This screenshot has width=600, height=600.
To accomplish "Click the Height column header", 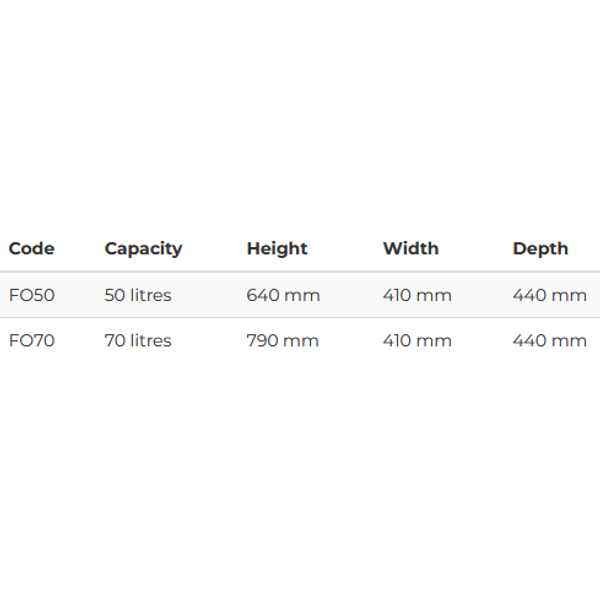I will point(277,249).
